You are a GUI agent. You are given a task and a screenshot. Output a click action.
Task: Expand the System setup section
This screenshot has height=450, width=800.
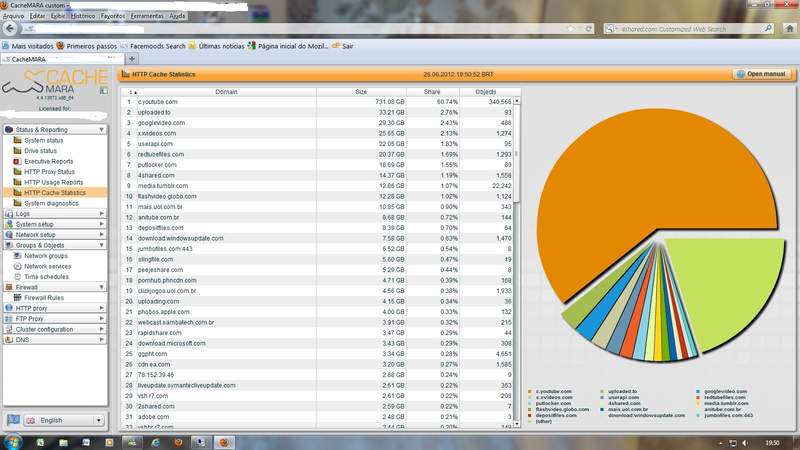(101, 224)
